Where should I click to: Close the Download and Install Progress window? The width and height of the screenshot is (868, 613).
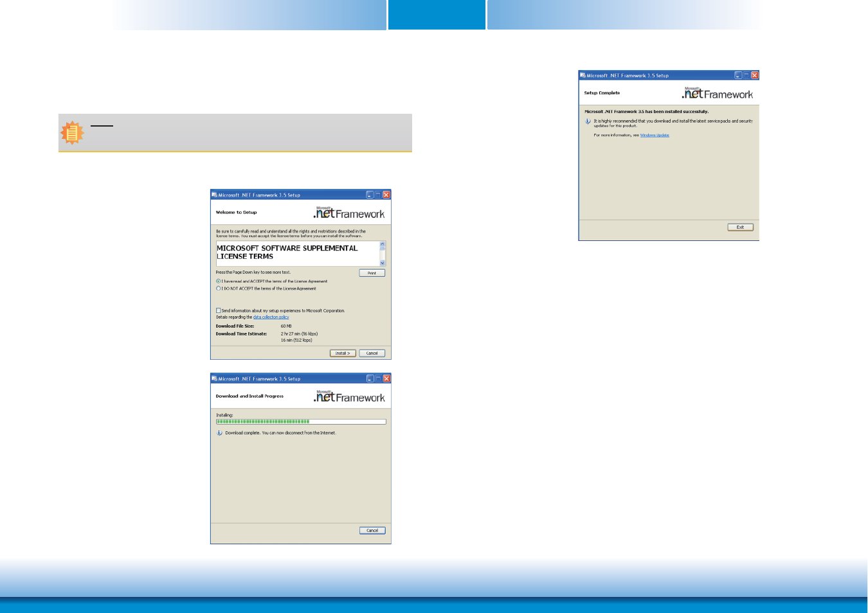[x=386, y=378]
